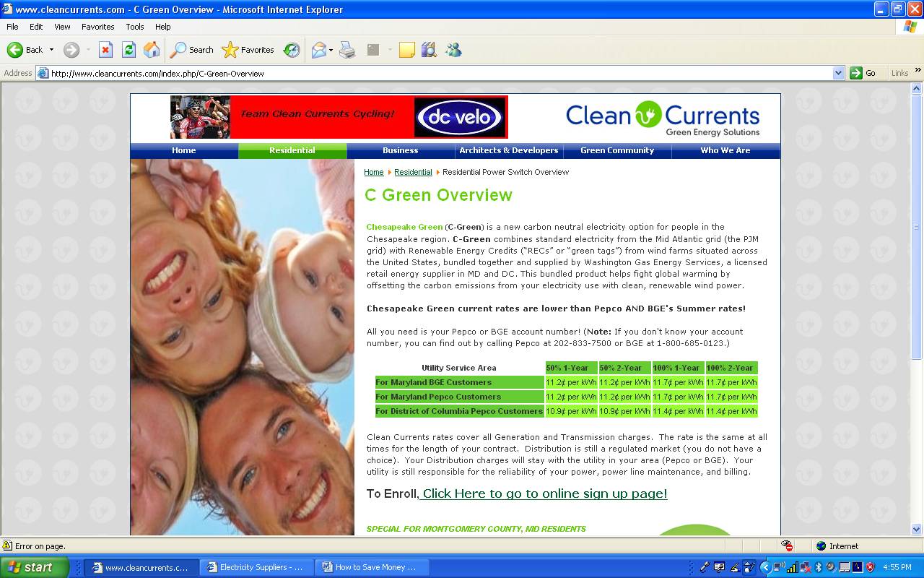Open the Help menu
Image resolution: width=924 pixels, height=578 pixels.
click(x=163, y=27)
